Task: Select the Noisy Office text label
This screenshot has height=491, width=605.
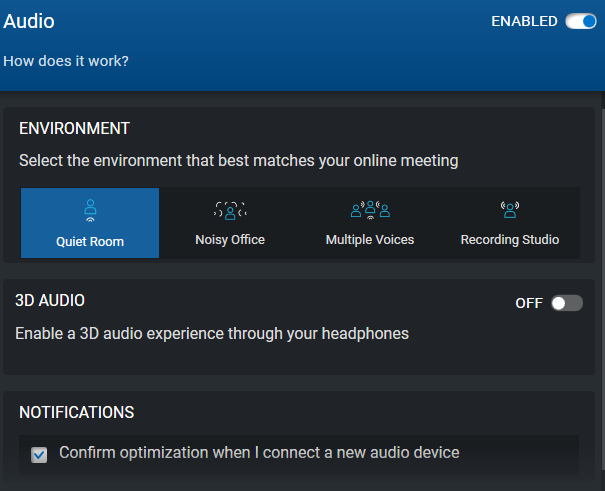Action: coord(230,240)
